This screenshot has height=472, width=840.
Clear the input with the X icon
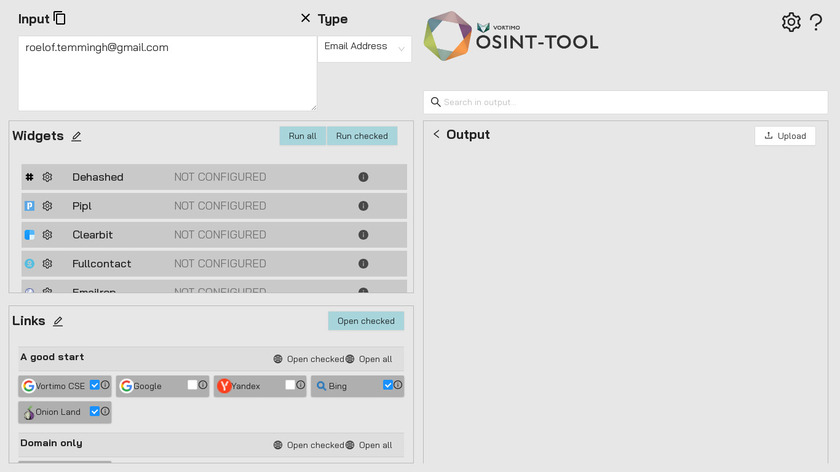pyautogui.click(x=305, y=18)
